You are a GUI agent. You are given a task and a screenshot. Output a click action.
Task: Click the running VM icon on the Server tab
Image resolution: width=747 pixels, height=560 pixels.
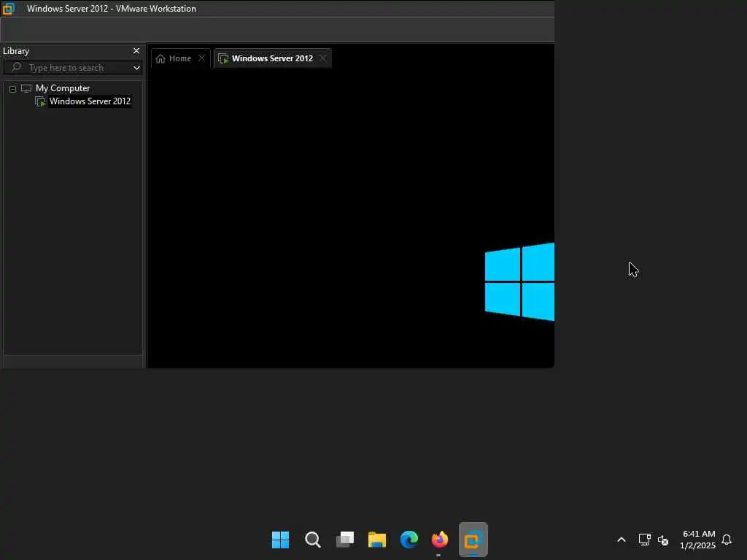point(223,58)
